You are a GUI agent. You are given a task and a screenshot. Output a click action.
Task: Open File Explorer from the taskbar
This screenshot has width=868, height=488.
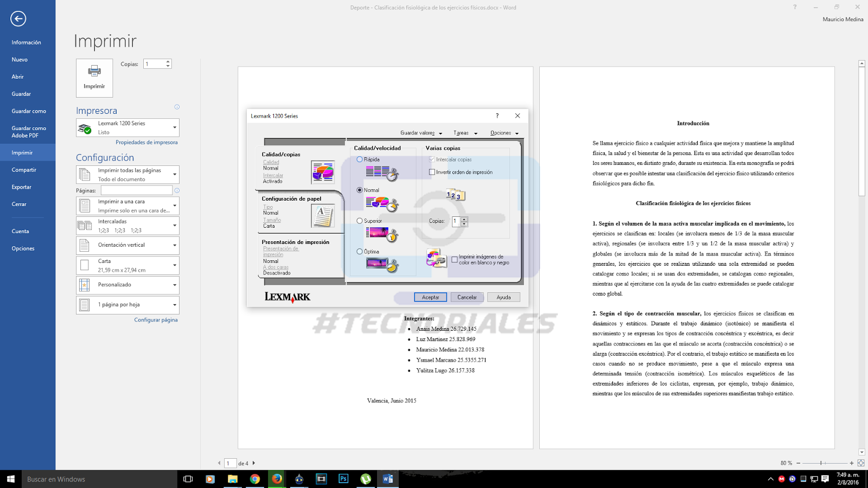pos(233,479)
